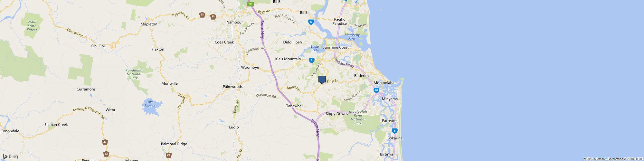
Task: Select the Sunshine Coast label
Action: tap(338, 47)
